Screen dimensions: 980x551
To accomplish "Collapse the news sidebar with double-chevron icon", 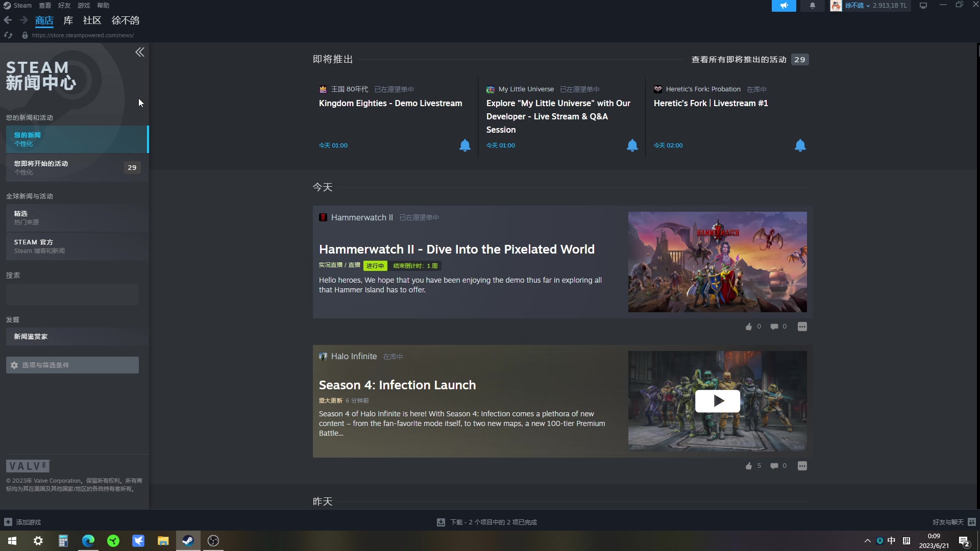I will pos(139,52).
